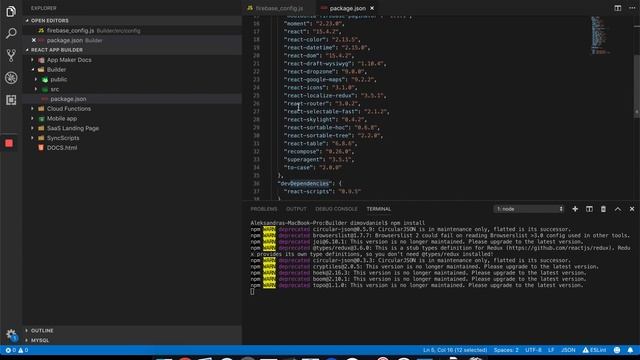Click the "superagent" dependency line
The width and height of the screenshot is (640, 360).
[x=319, y=160]
